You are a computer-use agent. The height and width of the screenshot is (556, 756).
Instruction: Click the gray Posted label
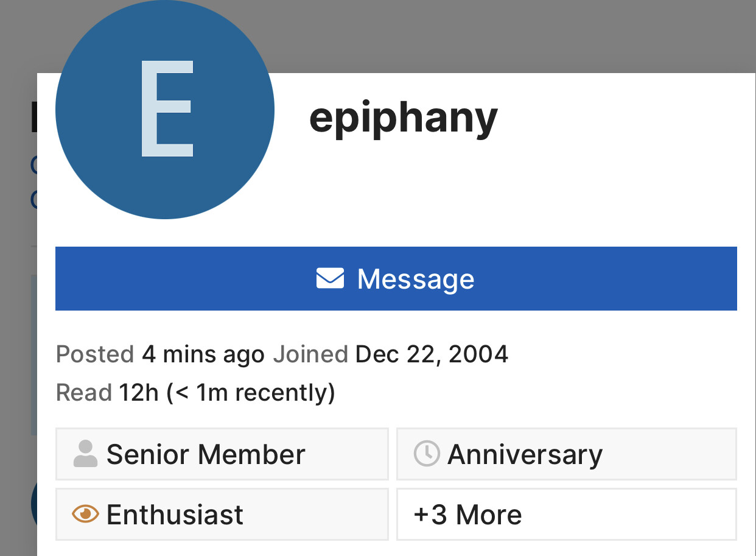click(x=95, y=354)
